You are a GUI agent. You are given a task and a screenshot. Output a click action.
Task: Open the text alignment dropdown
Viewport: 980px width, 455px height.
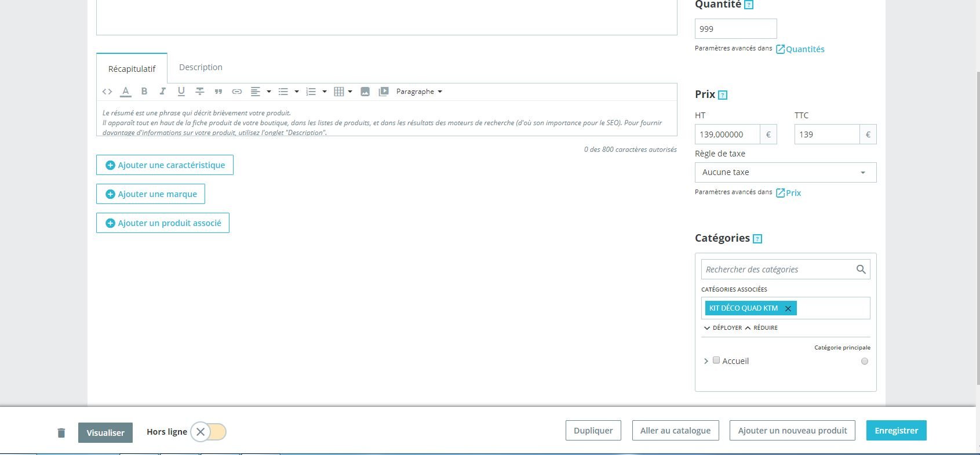click(x=261, y=92)
